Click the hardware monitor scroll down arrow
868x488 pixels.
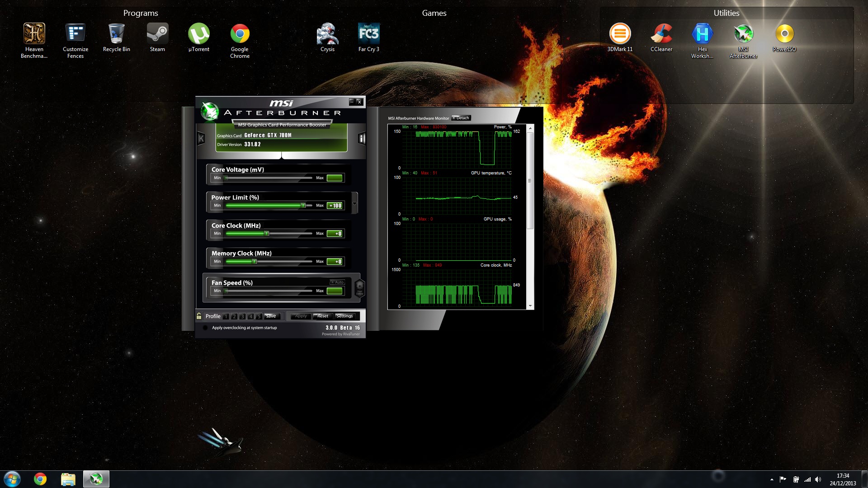point(530,306)
